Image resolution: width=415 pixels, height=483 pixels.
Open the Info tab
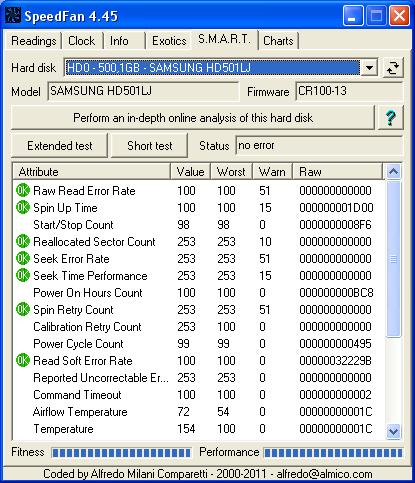(x=123, y=41)
